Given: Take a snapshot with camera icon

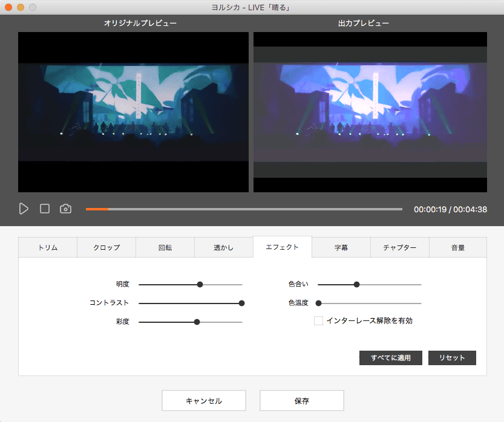Looking at the screenshot, I should tap(65, 209).
